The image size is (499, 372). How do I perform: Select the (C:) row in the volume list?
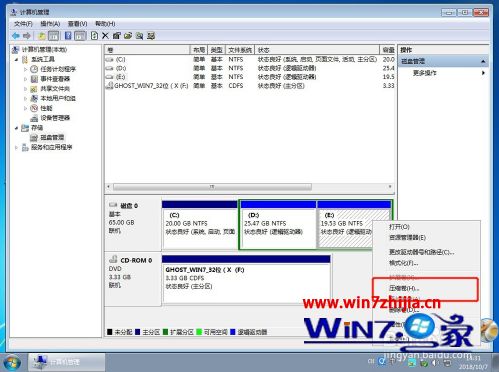tap(250, 59)
